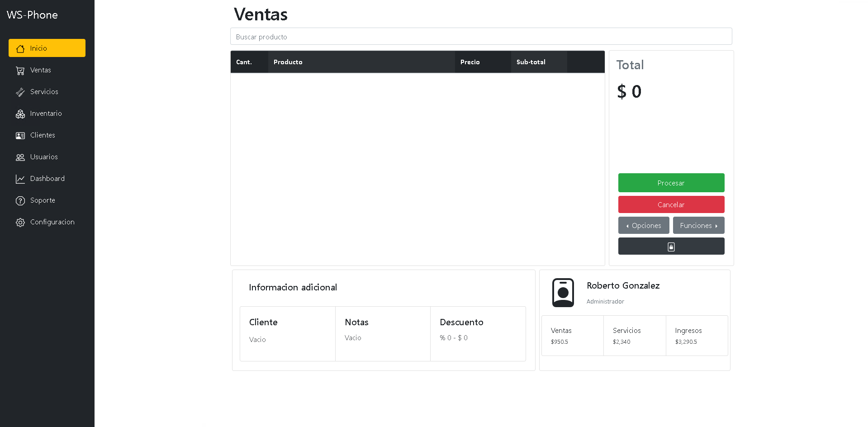
Task: Click the boxes icon for Inventario
Action: [x=20, y=114]
